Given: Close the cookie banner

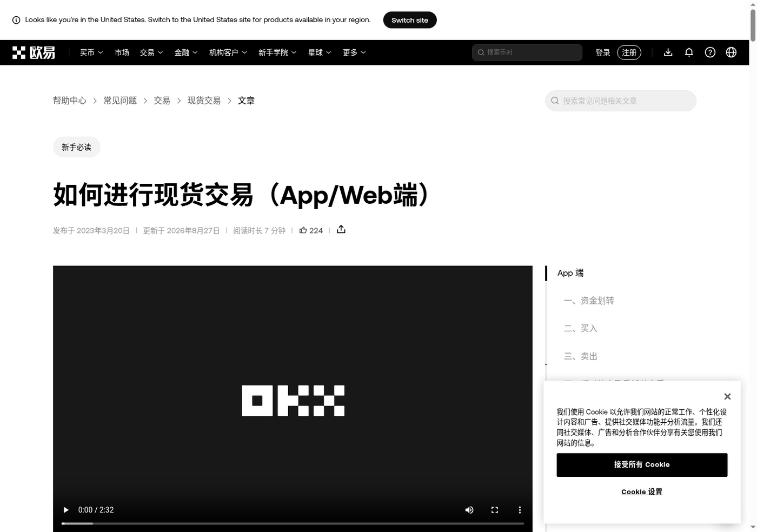Looking at the screenshot, I should [x=727, y=396].
